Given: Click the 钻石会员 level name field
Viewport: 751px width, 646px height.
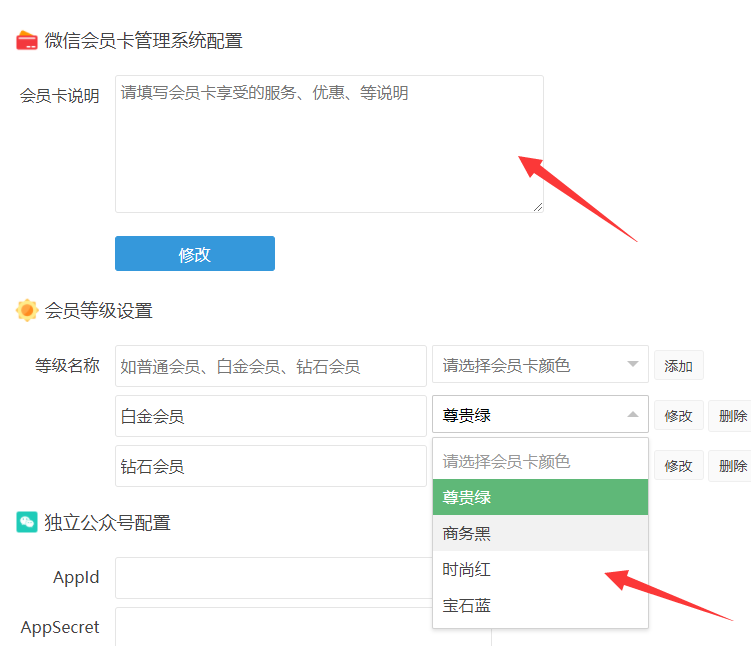Looking at the screenshot, I should pos(270,466).
